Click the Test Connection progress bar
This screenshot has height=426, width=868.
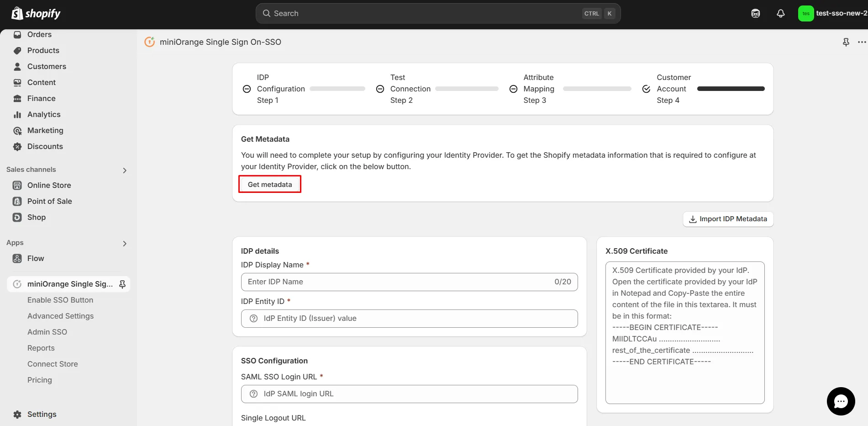click(x=467, y=89)
